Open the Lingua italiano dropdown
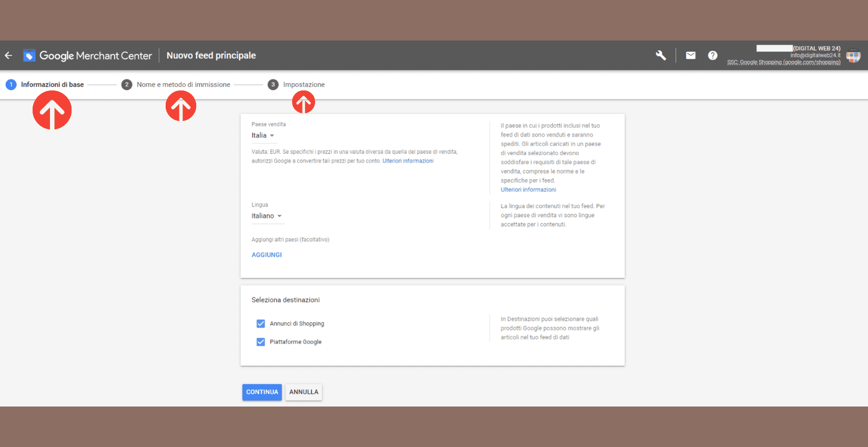Screen dimensions: 868x447 (x=267, y=216)
